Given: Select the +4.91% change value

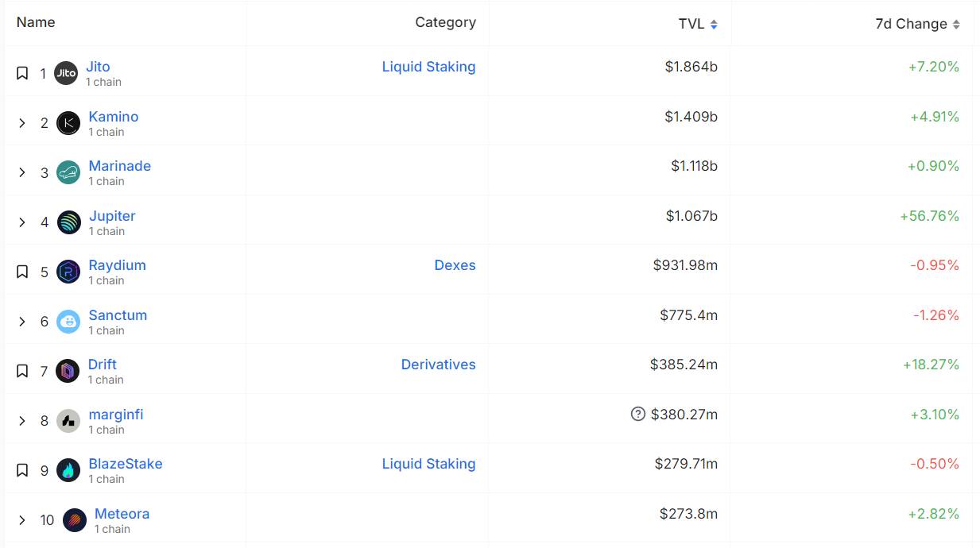Looking at the screenshot, I should 935,117.
